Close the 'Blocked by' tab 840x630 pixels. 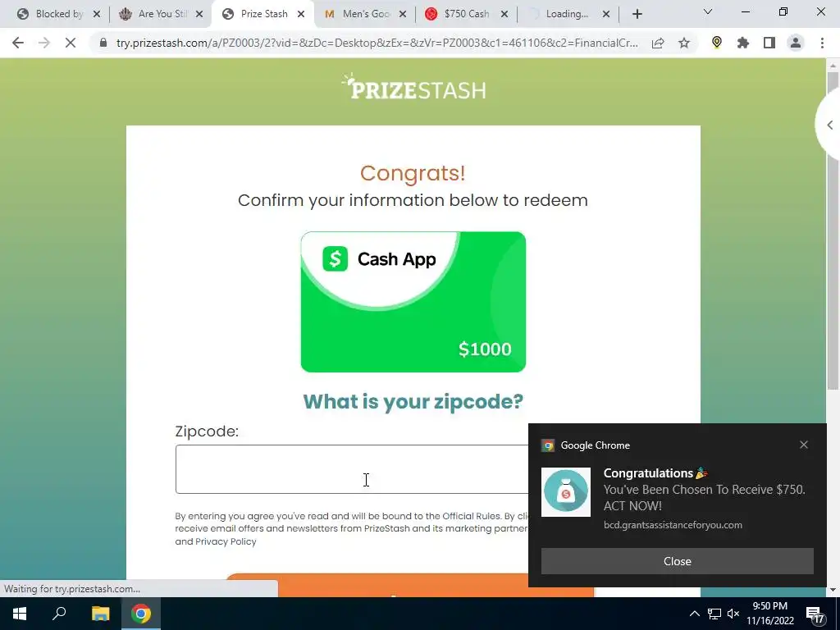(97, 15)
